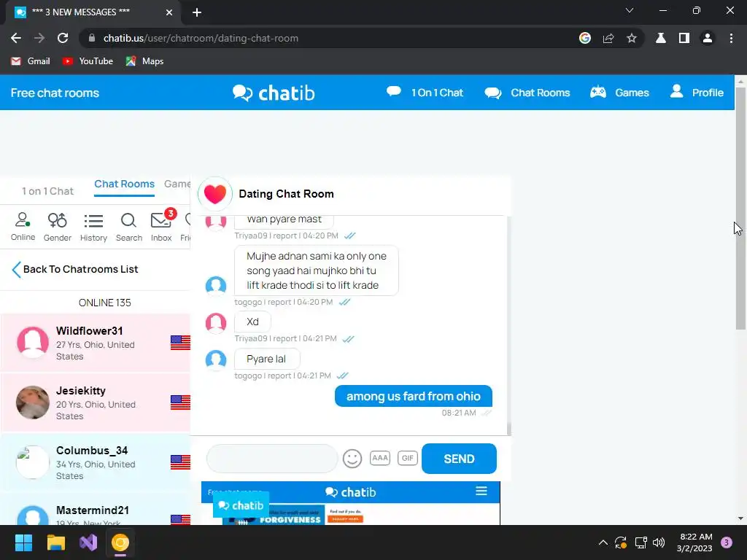
Task: Select user Mastermind21 in online list
Action: click(96, 510)
